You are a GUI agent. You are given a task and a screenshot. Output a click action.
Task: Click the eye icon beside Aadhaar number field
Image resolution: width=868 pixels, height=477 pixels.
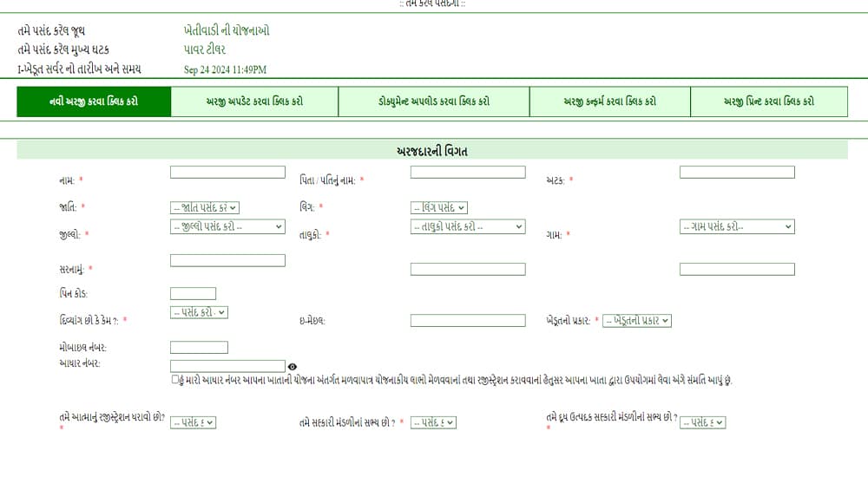(x=293, y=367)
